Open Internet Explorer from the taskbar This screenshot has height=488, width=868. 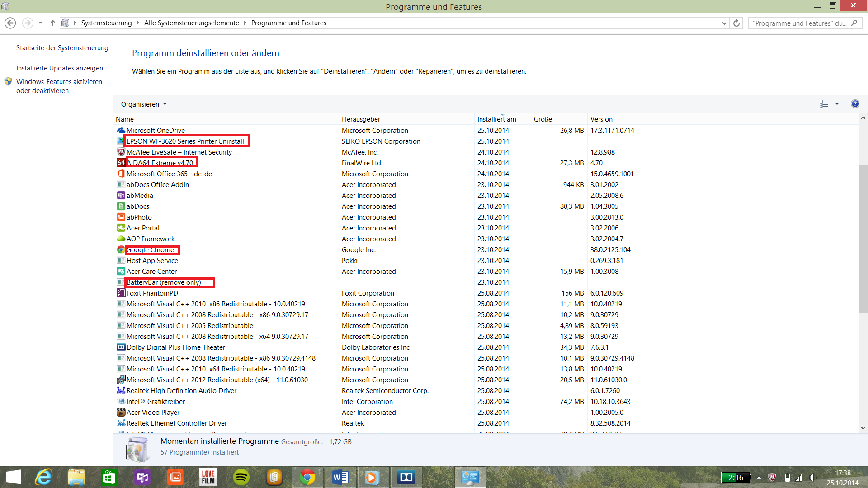click(x=44, y=477)
